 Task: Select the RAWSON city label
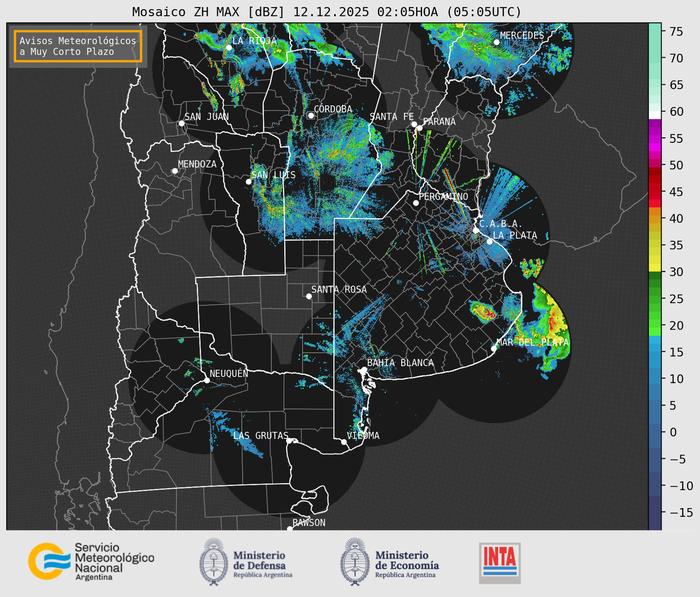coord(309,523)
